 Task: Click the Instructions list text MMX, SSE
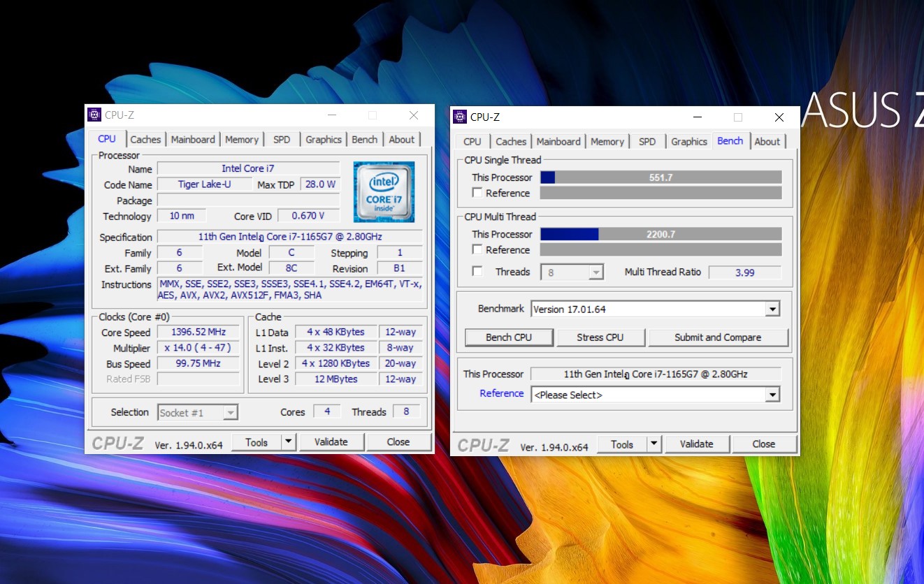click(289, 290)
